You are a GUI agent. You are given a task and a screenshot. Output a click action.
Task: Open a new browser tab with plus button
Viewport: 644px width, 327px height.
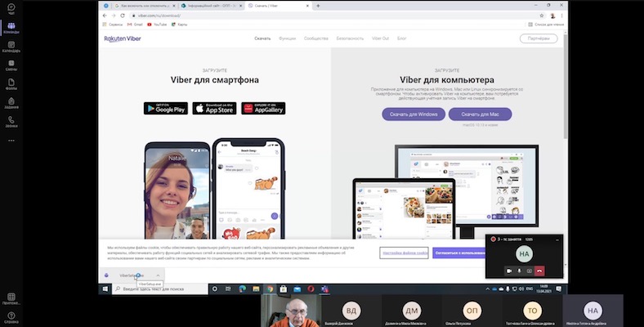(x=318, y=6)
